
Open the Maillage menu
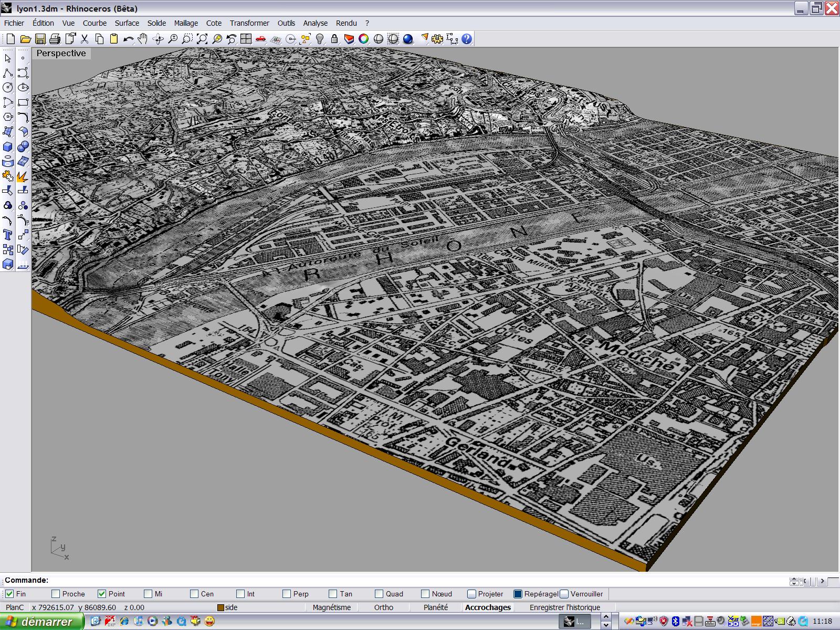(186, 23)
